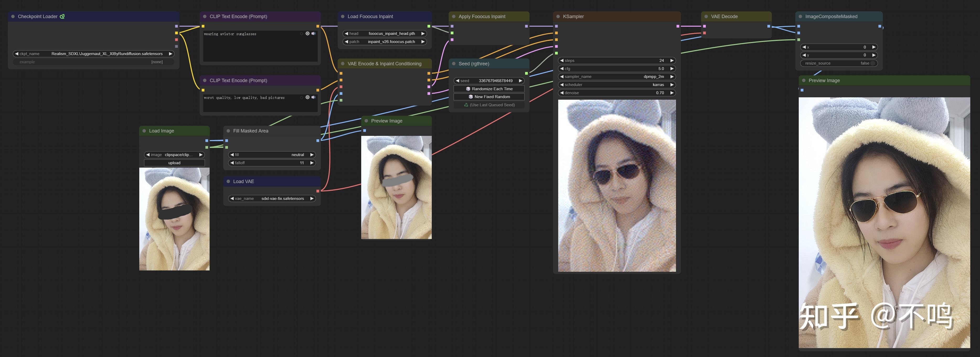Screen dimensions: 980x357
Task: Click the gear icon in the worst quality prompt
Action: pos(307,97)
